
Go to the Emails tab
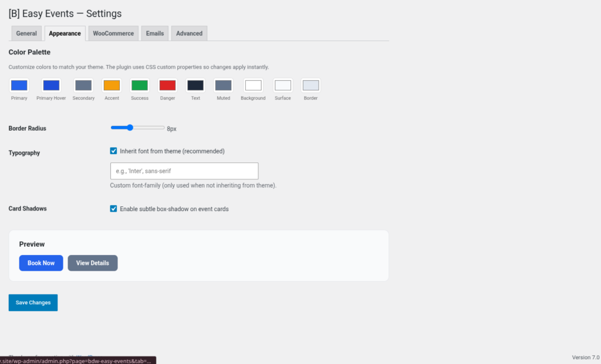[x=155, y=33]
